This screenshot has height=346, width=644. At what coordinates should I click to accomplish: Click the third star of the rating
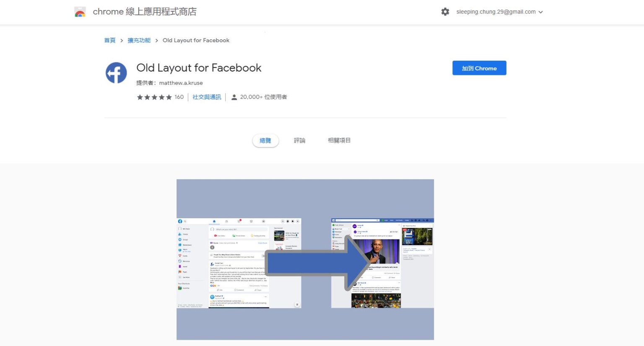[x=154, y=97]
